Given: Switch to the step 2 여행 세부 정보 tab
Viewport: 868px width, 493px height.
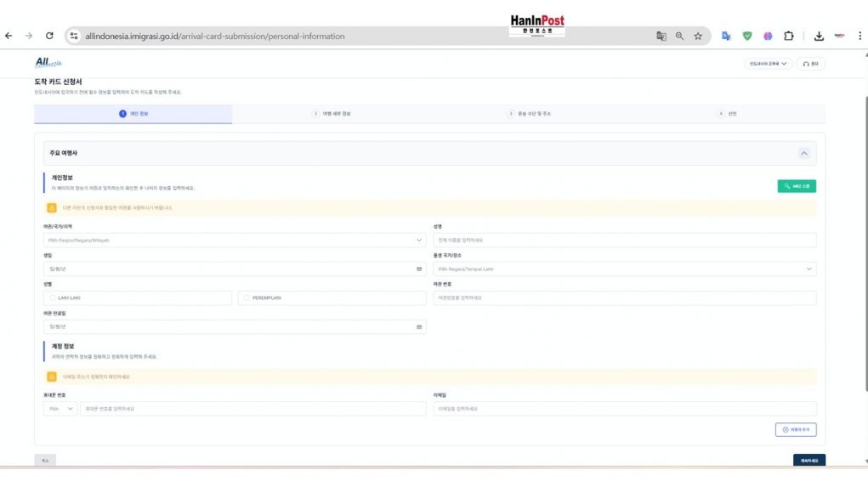Looking at the screenshot, I should coord(332,113).
